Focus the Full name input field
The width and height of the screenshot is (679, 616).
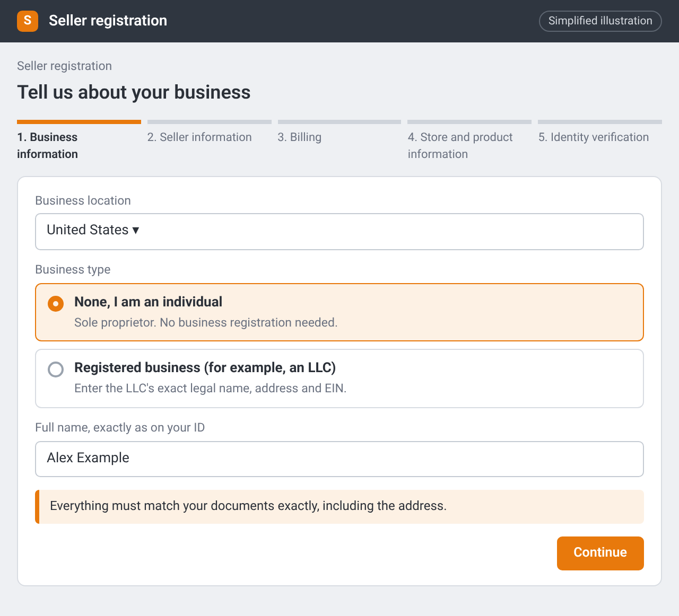pyautogui.click(x=339, y=459)
